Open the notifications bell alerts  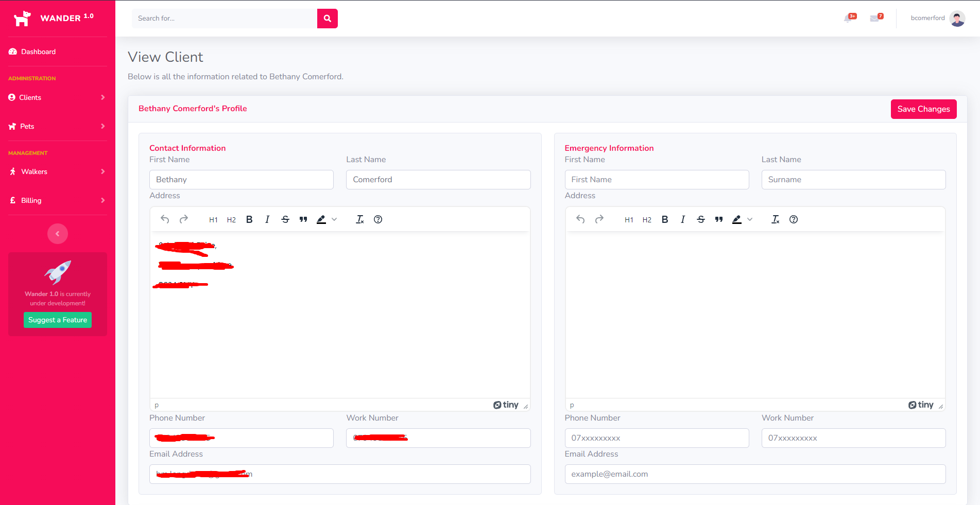point(849,19)
